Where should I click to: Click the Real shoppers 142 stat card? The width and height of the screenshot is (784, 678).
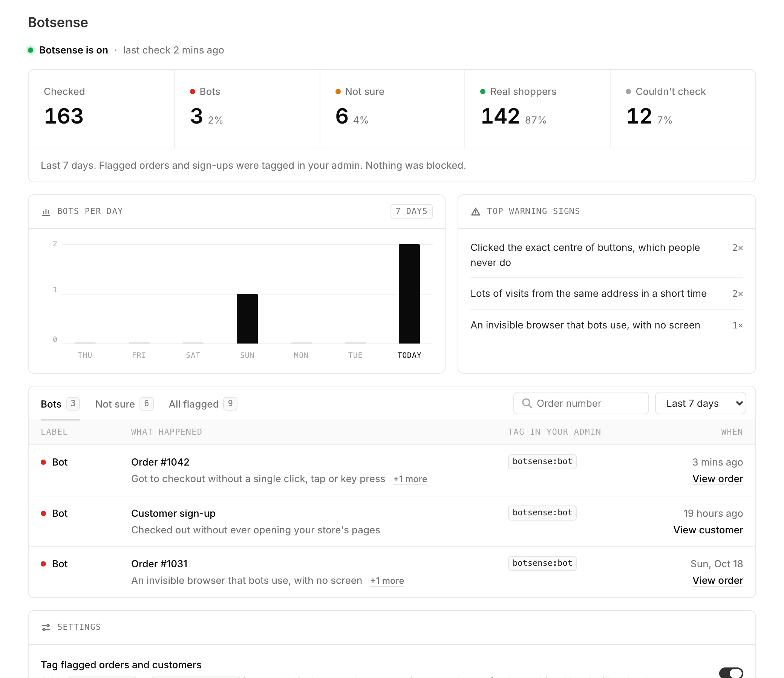click(537, 109)
